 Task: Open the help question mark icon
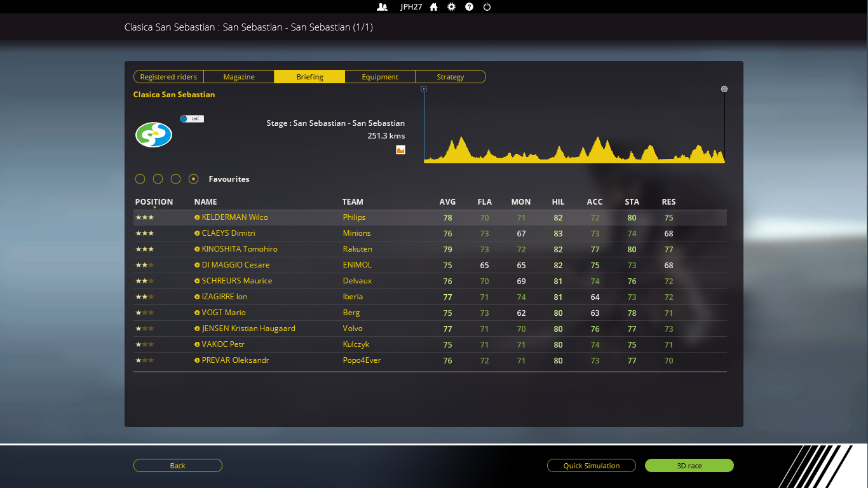[x=469, y=7]
